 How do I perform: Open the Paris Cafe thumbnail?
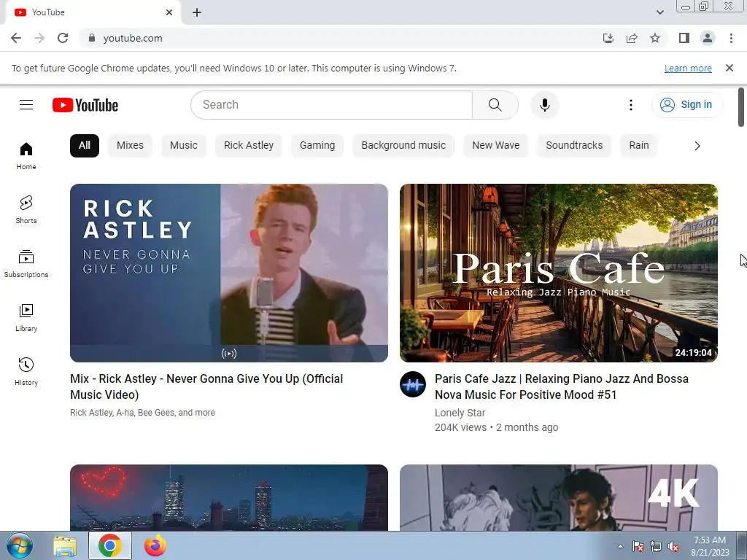click(558, 273)
